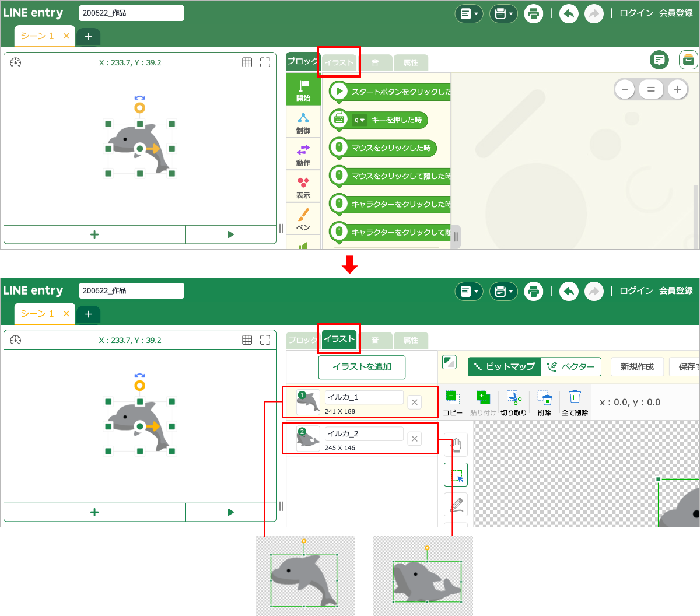
Task: Click 全て削除 icon in paint toolbar
Action: pyautogui.click(x=575, y=402)
